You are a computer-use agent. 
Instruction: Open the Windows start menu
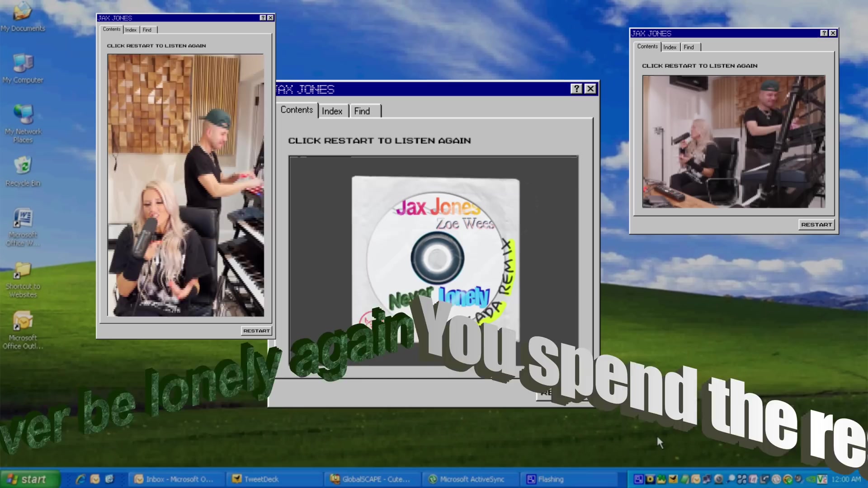point(30,479)
